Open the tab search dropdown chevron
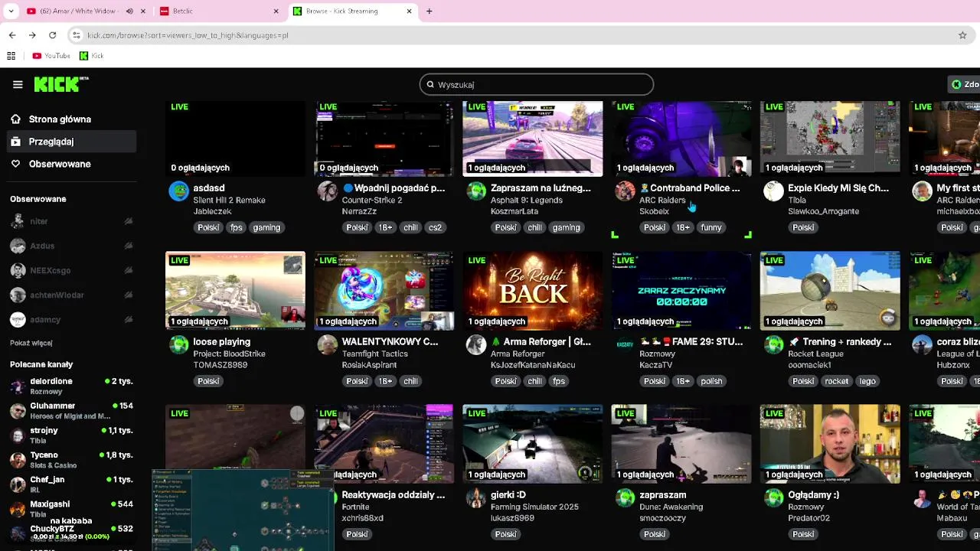980x551 pixels. click(x=11, y=11)
